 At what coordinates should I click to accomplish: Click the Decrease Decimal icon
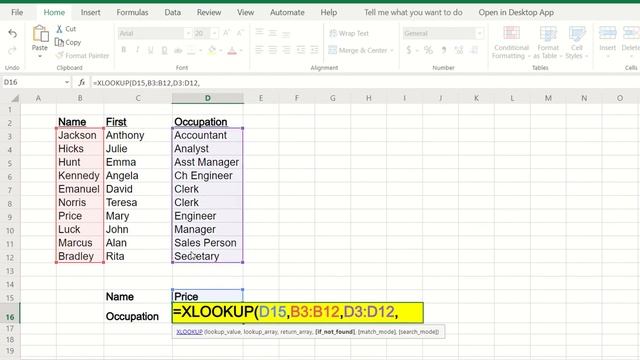[474, 50]
